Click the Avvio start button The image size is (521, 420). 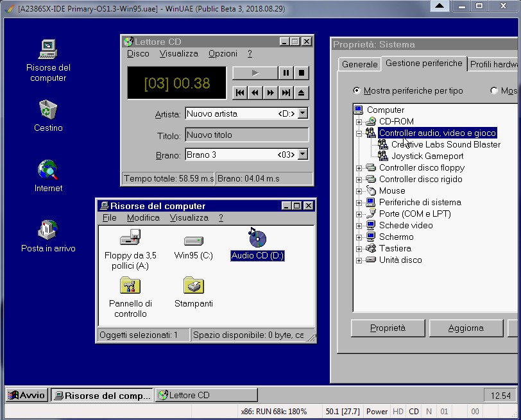click(x=27, y=395)
